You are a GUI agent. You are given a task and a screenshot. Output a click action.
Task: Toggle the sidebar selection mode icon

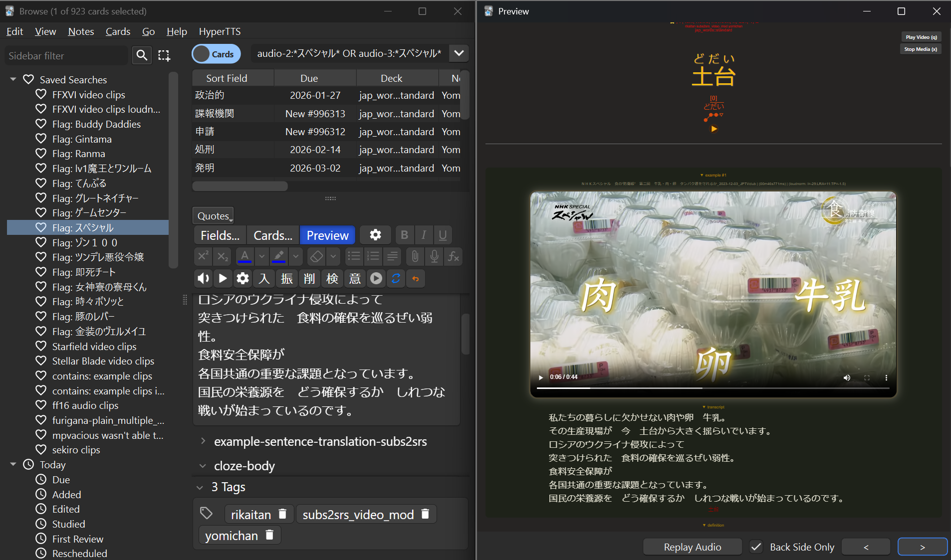164,55
